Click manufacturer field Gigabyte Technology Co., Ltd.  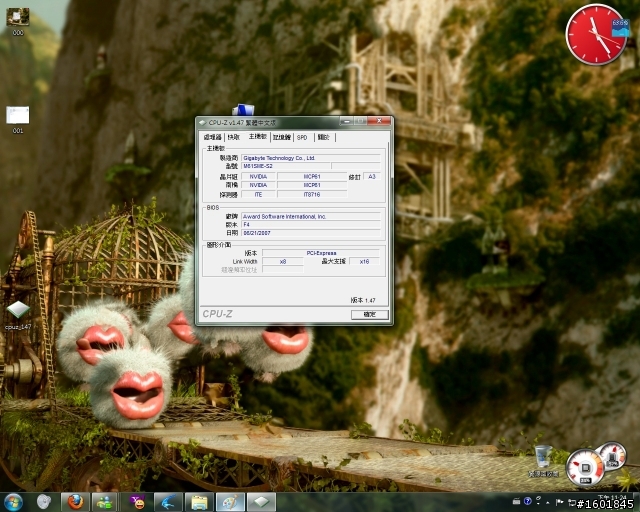[x=311, y=158]
